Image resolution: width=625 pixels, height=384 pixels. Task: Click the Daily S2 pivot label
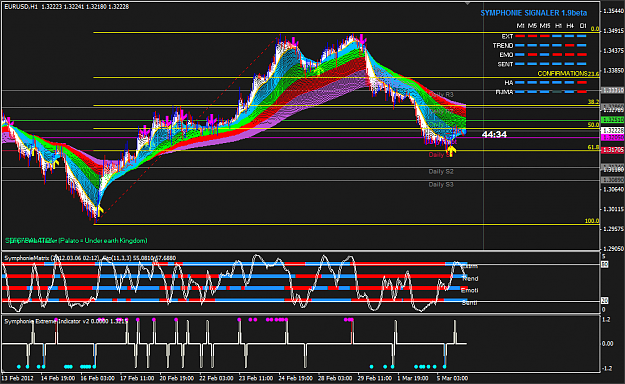click(x=441, y=171)
